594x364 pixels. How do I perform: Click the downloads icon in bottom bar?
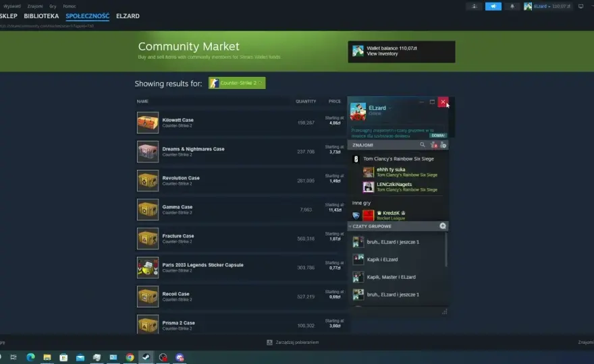(x=269, y=342)
